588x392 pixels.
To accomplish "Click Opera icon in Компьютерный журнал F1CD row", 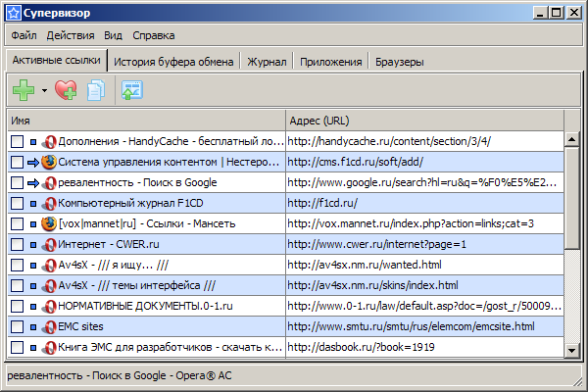I will (x=49, y=203).
